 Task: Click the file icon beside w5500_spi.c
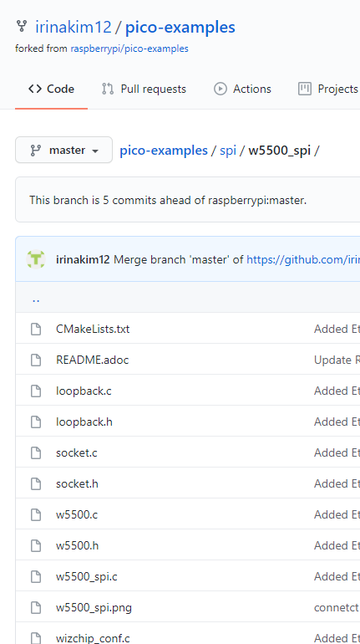tap(36, 576)
